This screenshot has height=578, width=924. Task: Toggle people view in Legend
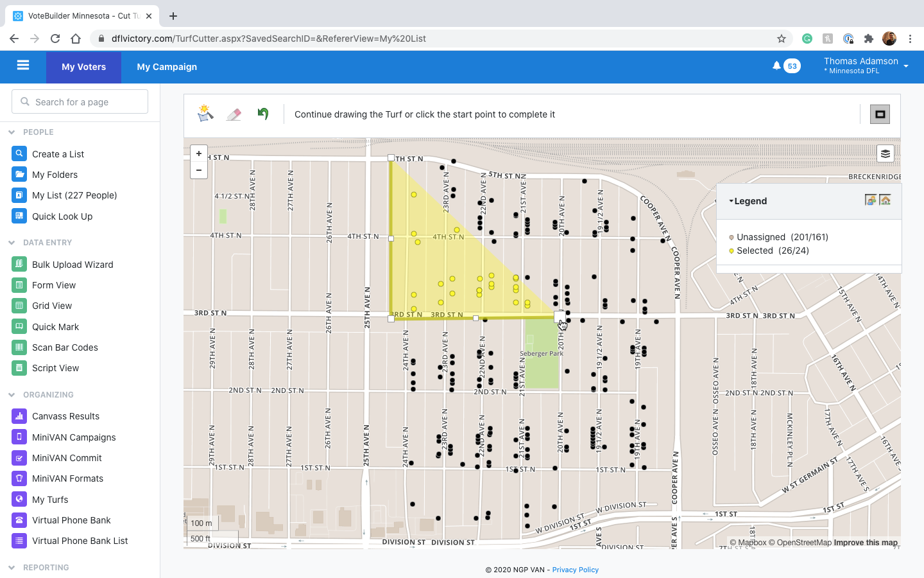click(x=870, y=200)
